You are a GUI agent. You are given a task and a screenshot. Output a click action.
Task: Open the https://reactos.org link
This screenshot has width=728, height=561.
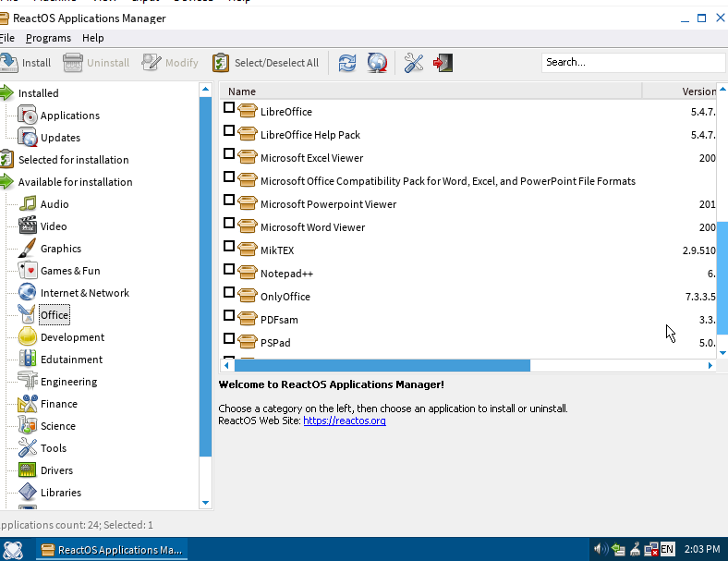point(345,421)
